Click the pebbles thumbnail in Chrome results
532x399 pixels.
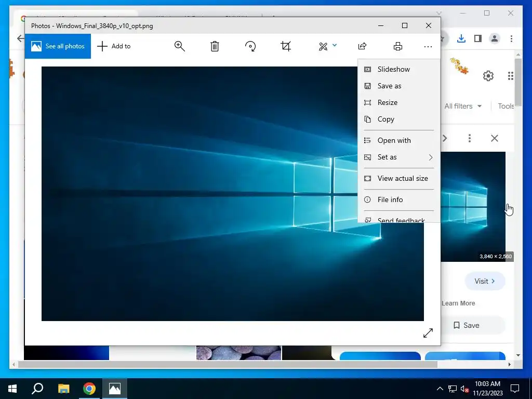tap(238, 353)
